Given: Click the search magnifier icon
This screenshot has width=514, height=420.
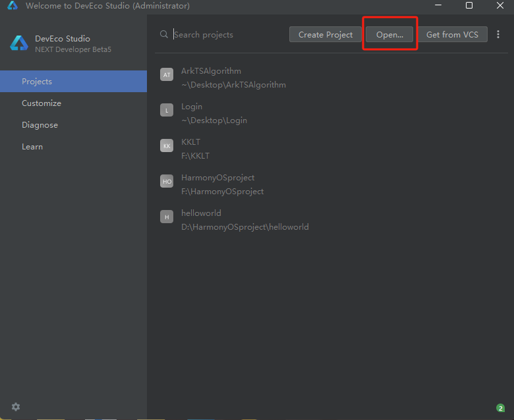Looking at the screenshot, I should click(164, 34).
